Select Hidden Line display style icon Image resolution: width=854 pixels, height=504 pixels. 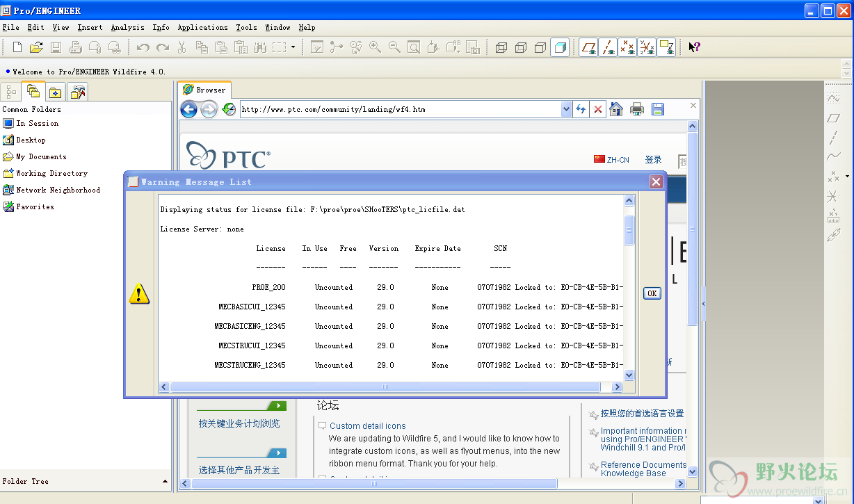coord(520,47)
